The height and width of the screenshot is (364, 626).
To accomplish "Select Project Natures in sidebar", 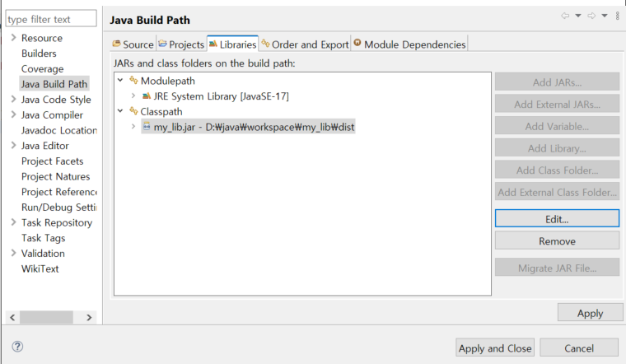I will coord(55,176).
